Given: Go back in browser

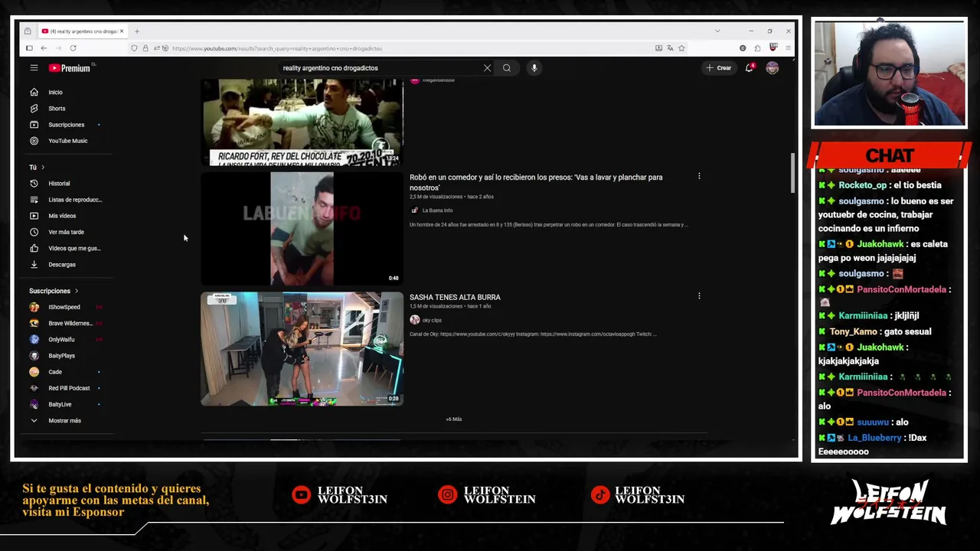Looking at the screenshot, I should click(44, 48).
